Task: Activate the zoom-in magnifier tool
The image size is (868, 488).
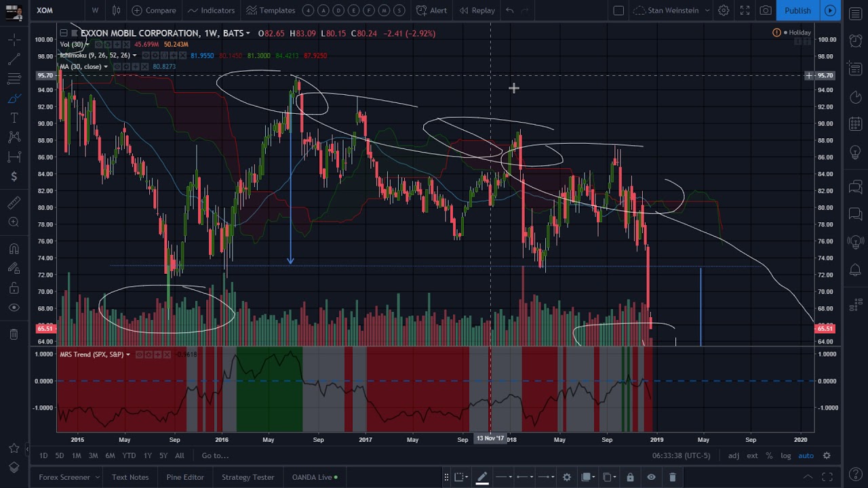Action: click(14, 222)
